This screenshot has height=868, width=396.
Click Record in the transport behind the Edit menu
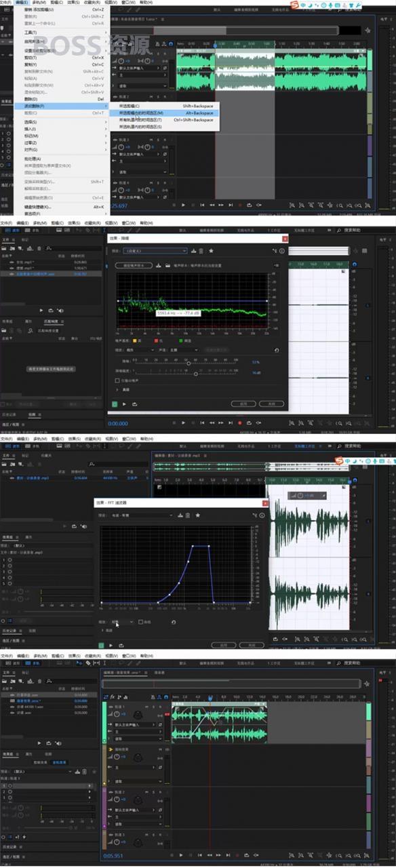(x=239, y=205)
